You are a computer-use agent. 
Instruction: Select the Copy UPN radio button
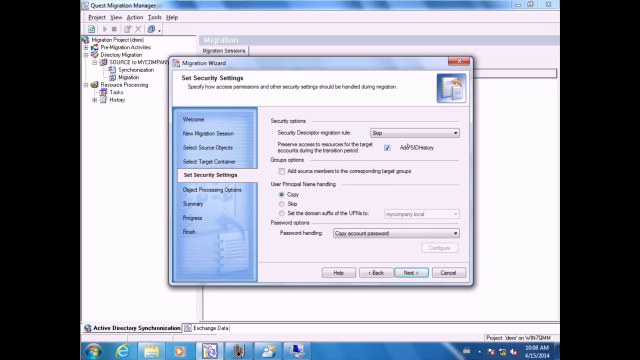(x=282, y=195)
